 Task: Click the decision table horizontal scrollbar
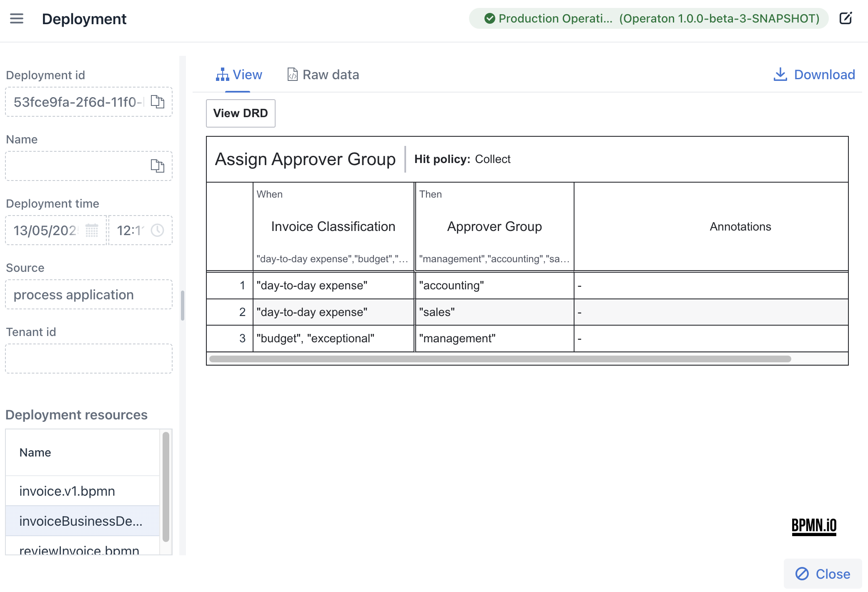coord(500,359)
